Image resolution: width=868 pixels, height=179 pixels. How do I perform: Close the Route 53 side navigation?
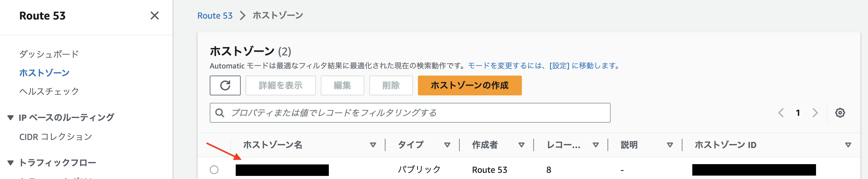pos(154,15)
